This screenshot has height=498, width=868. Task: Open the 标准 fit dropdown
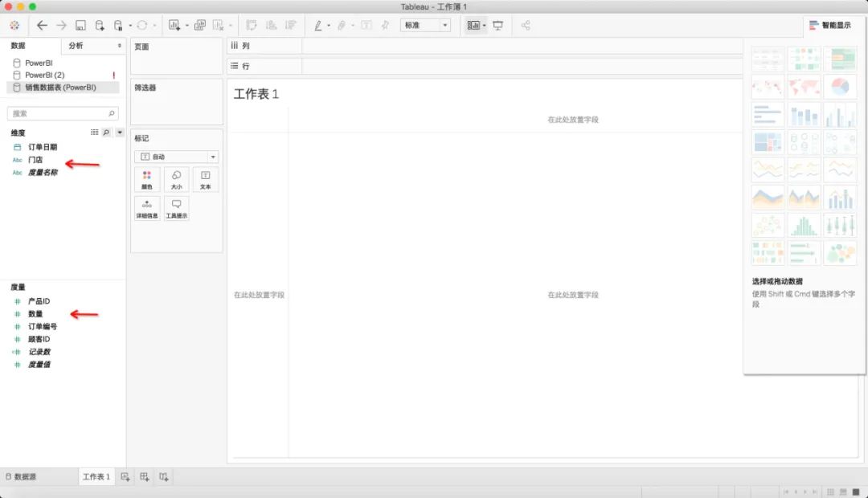coord(425,25)
